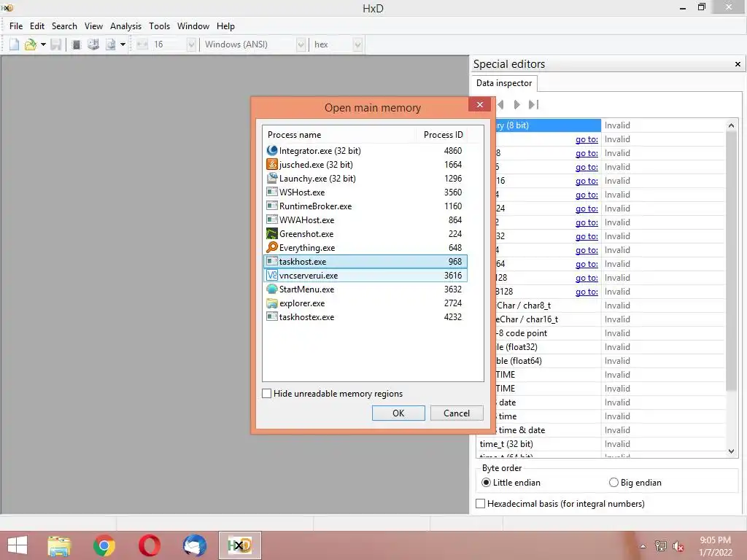Screen dimensions: 747x560
Task: Select RuntimeBroker.exe in the process list
Action: (365, 206)
